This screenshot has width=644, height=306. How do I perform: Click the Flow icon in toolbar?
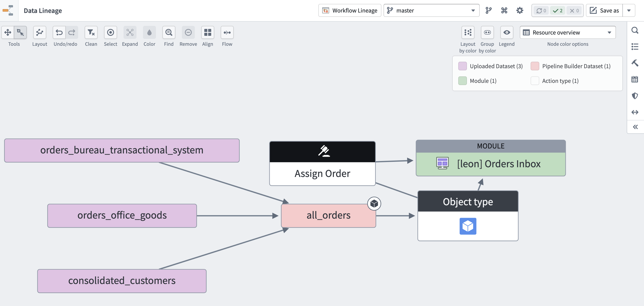[227, 32]
